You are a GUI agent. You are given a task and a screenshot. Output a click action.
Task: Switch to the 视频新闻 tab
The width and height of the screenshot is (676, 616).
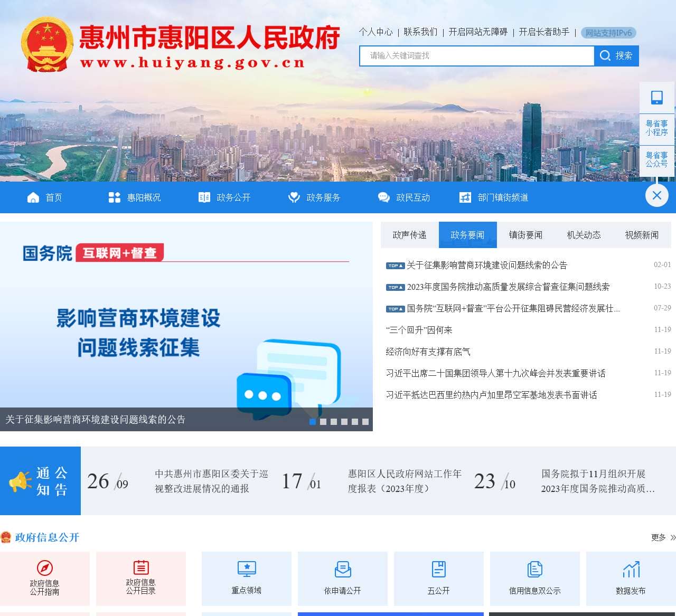click(x=641, y=235)
